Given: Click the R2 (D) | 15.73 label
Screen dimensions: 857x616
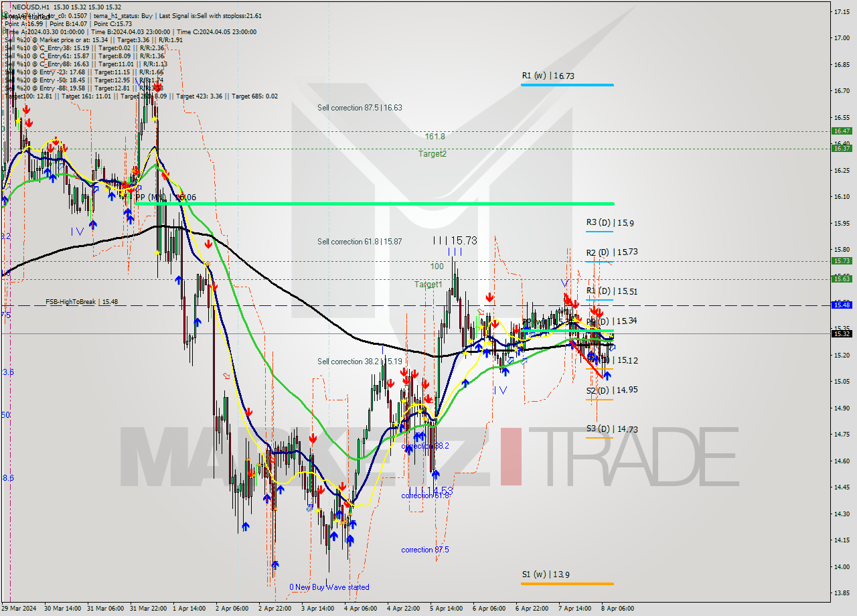Looking at the screenshot, I should tap(611, 252).
